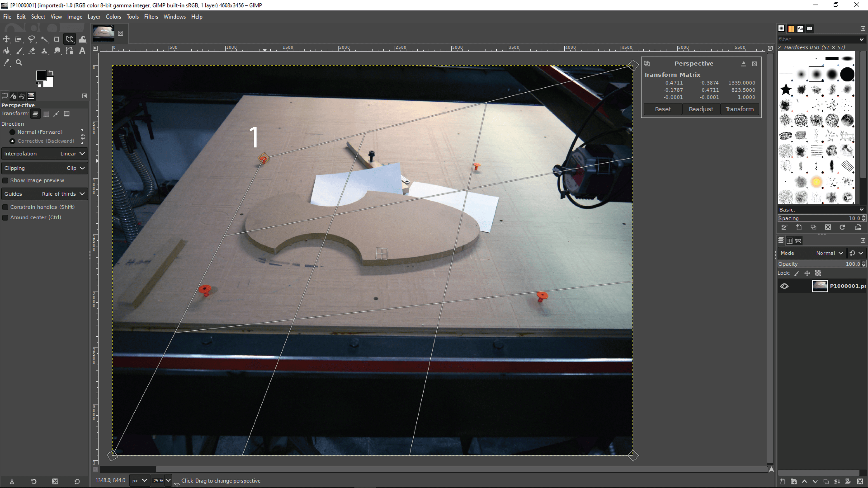Select the Crop tool
The width and height of the screenshot is (868, 488).
coord(57,39)
